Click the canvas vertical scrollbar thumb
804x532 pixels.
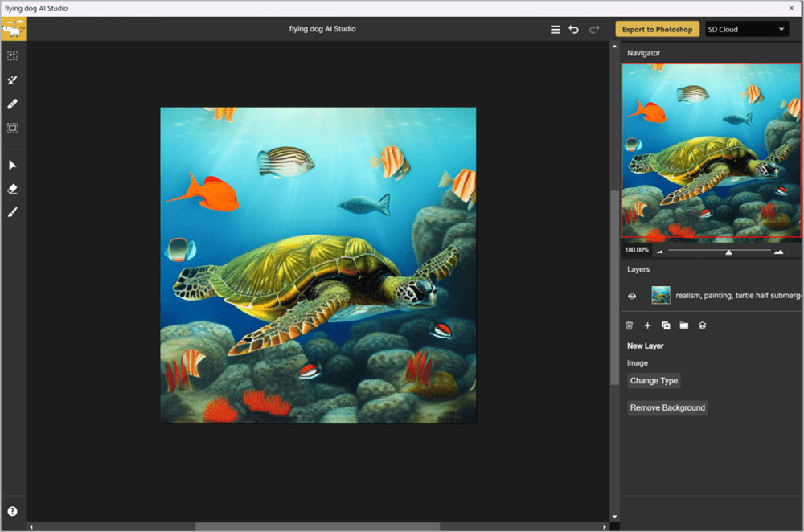click(x=615, y=288)
